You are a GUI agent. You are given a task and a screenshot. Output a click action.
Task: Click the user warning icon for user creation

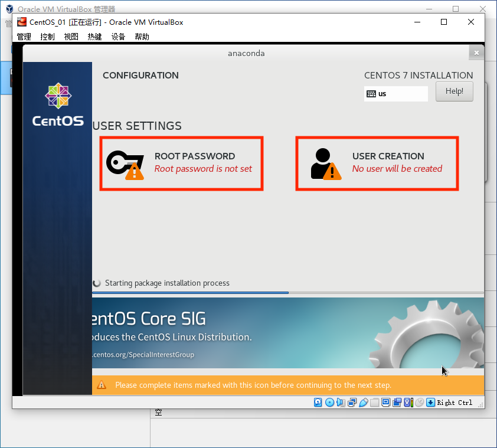tap(326, 164)
